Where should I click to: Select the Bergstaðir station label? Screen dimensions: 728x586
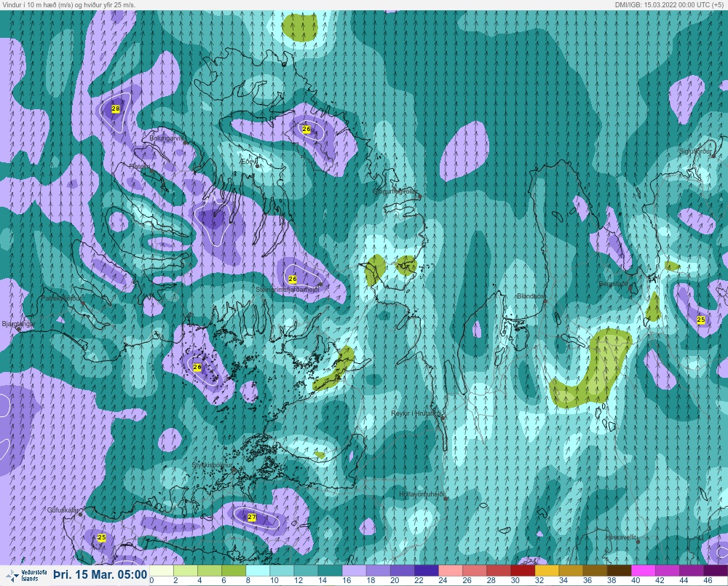613,284
